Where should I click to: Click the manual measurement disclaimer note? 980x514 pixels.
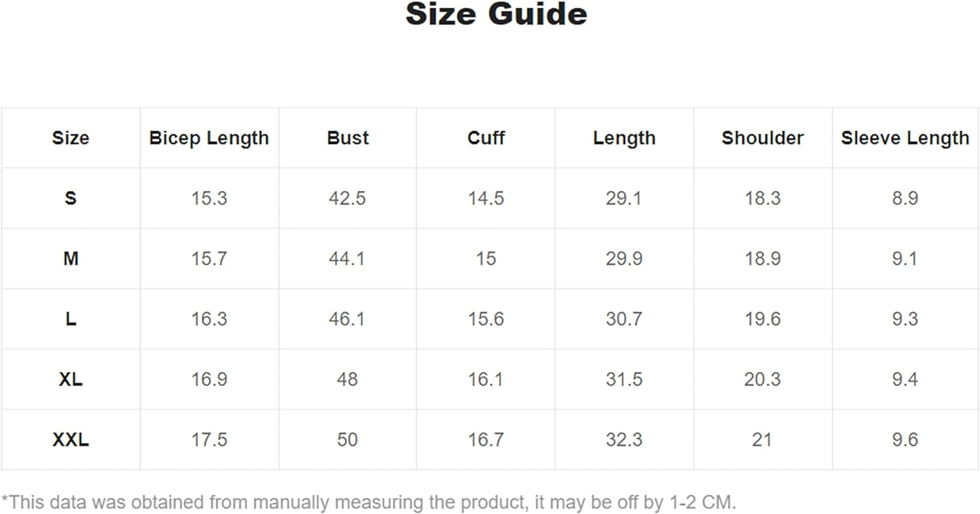[x=369, y=502]
